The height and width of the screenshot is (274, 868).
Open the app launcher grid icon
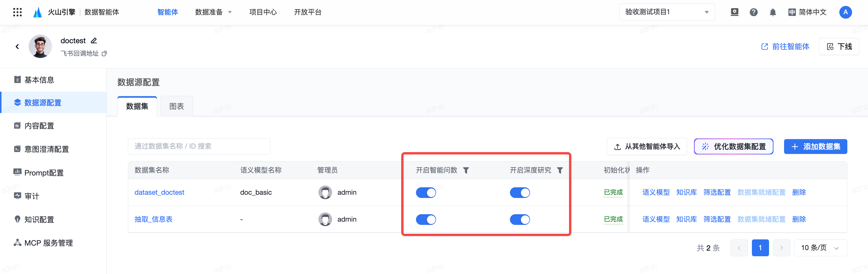(17, 12)
